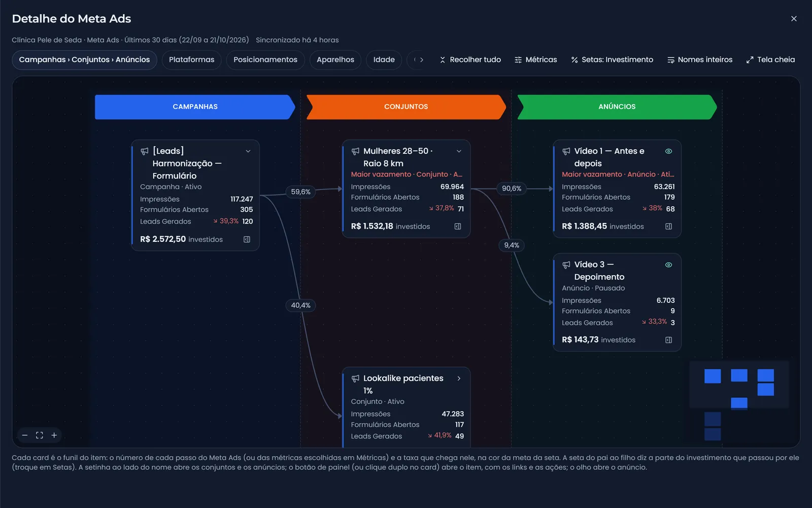Click the CAMPANHAS column header

(195, 107)
